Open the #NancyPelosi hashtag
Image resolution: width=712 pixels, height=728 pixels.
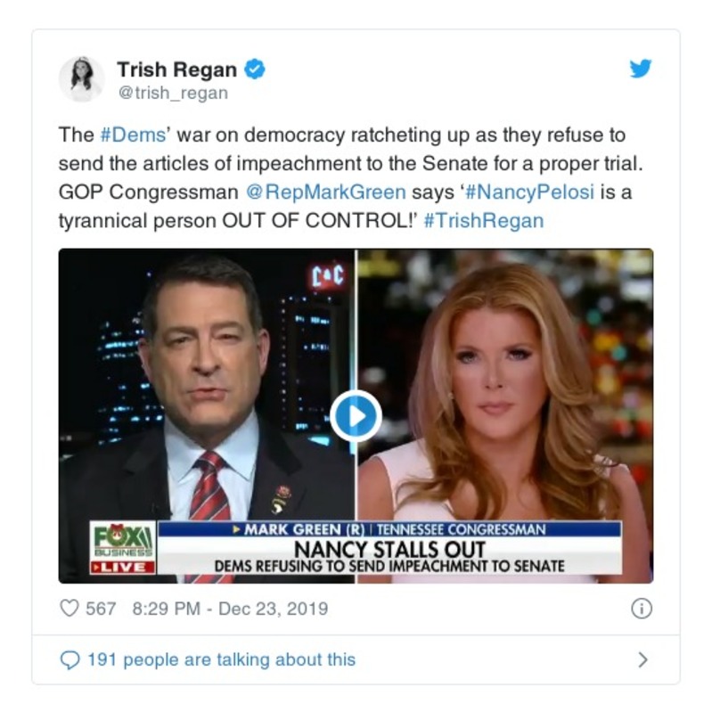point(529,192)
